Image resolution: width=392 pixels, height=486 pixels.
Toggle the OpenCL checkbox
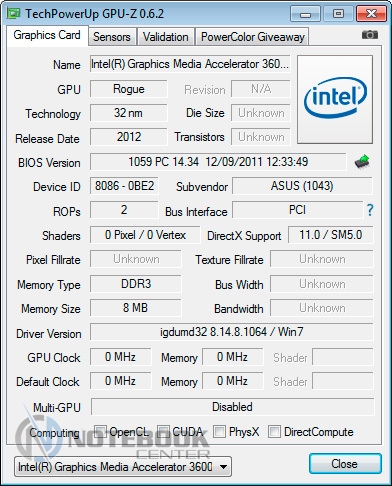(x=100, y=431)
